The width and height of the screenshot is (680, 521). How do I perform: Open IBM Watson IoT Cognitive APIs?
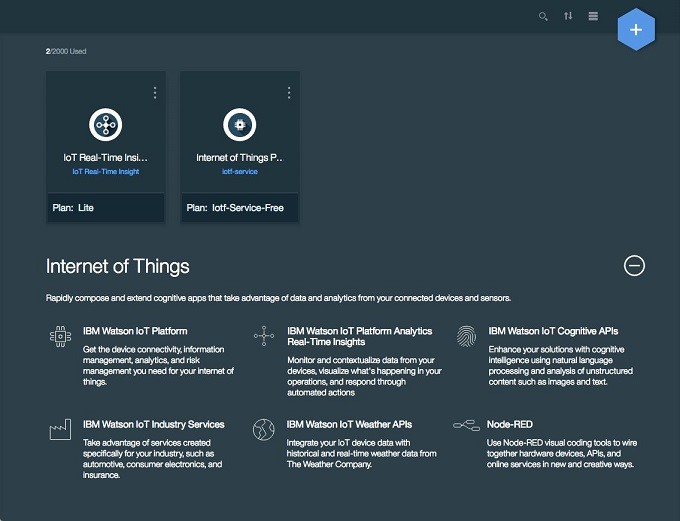[553, 331]
